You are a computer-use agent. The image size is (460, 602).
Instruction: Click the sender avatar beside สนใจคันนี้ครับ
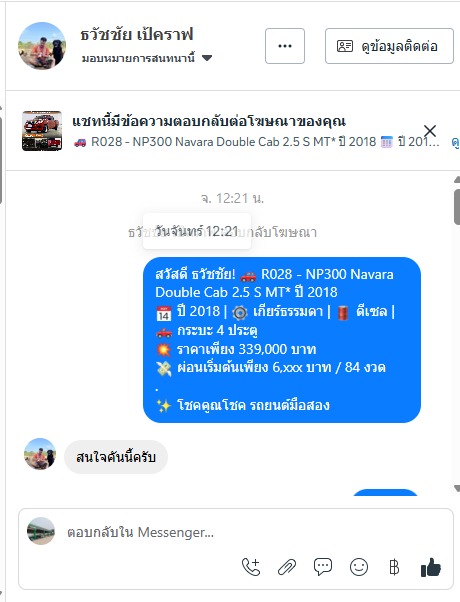pos(40,454)
